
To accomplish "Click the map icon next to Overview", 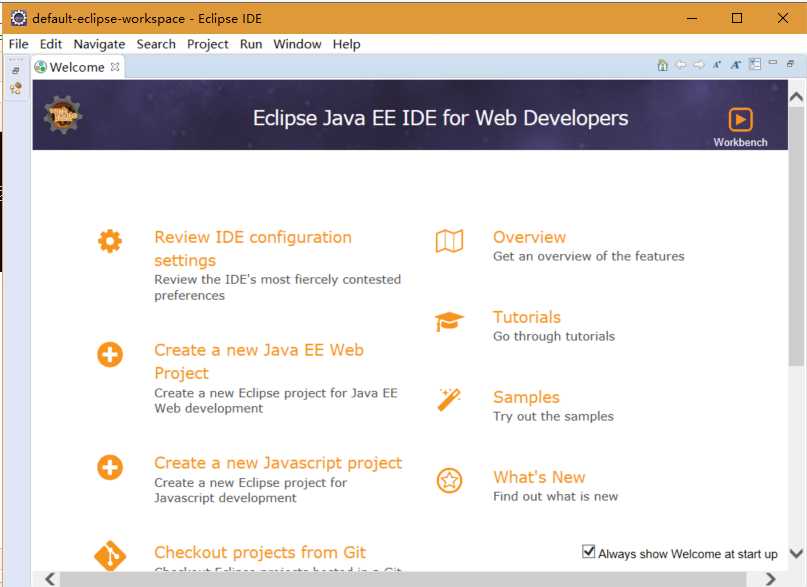I will pos(449,241).
